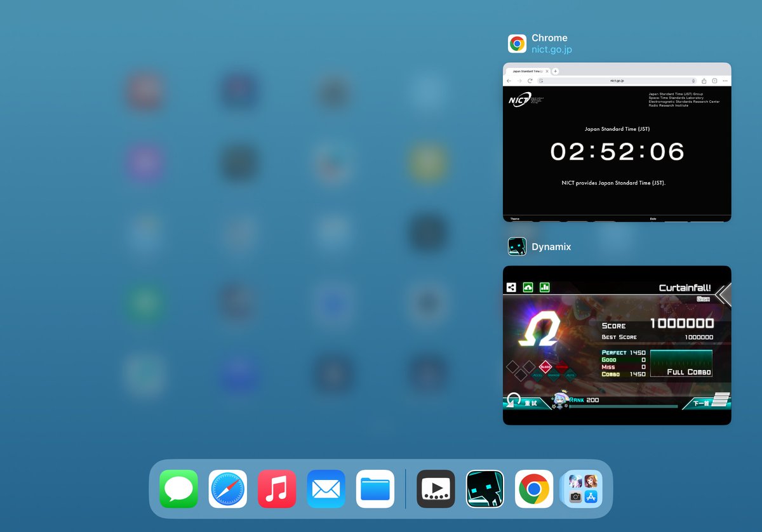Open the Chrome three-dot menu in preview
762x532 pixels.
(x=725, y=81)
